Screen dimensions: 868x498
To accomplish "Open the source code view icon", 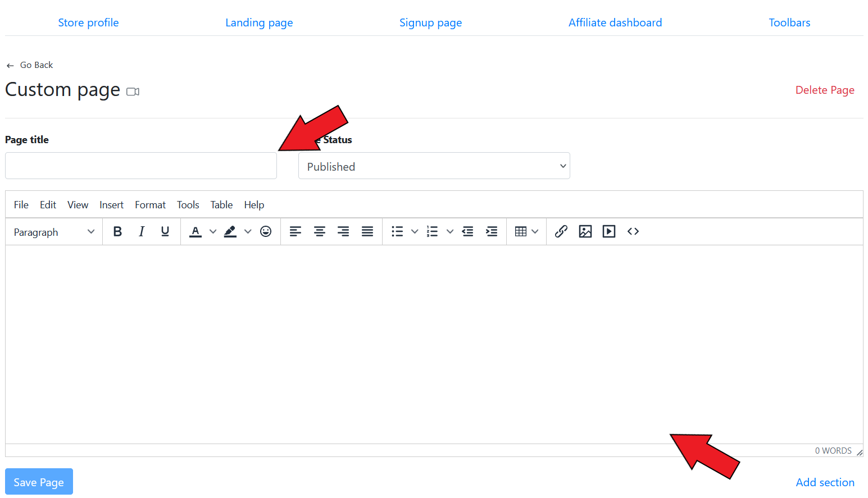I will tap(633, 231).
